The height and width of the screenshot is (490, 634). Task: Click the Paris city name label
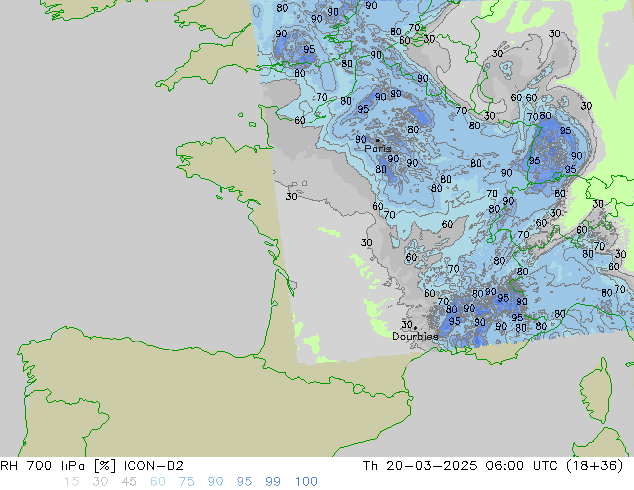point(377,149)
